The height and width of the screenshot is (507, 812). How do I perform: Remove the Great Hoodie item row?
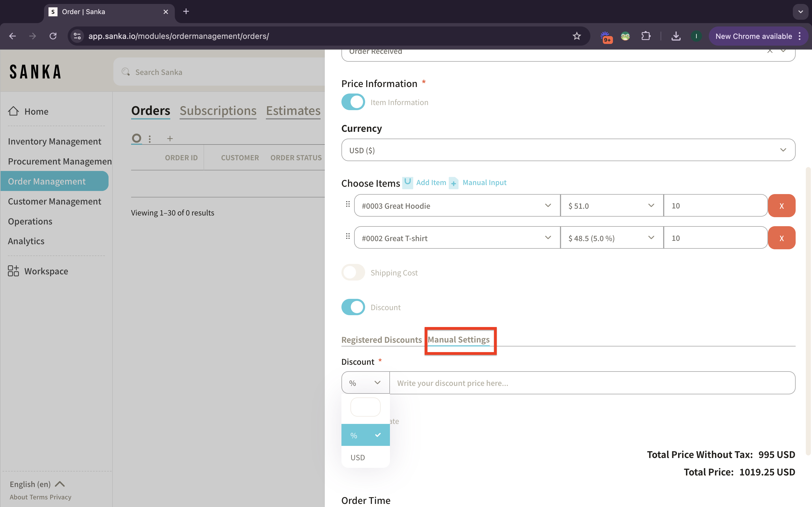[x=781, y=206]
